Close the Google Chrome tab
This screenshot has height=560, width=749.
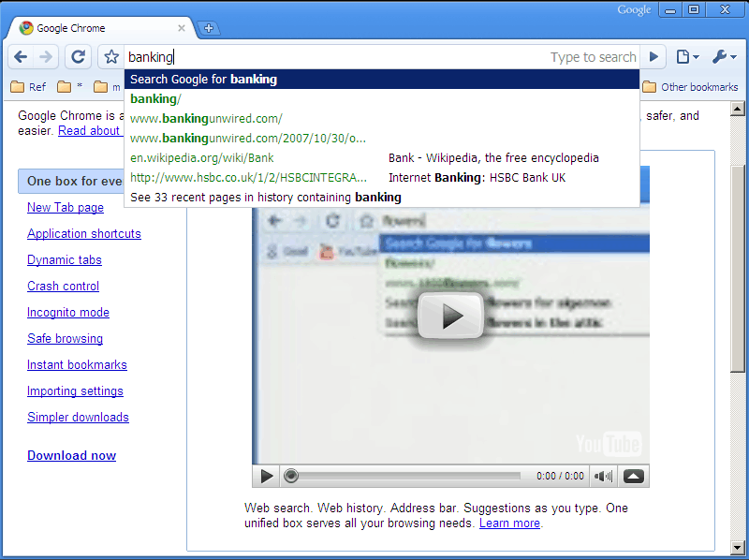coord(182,28)
